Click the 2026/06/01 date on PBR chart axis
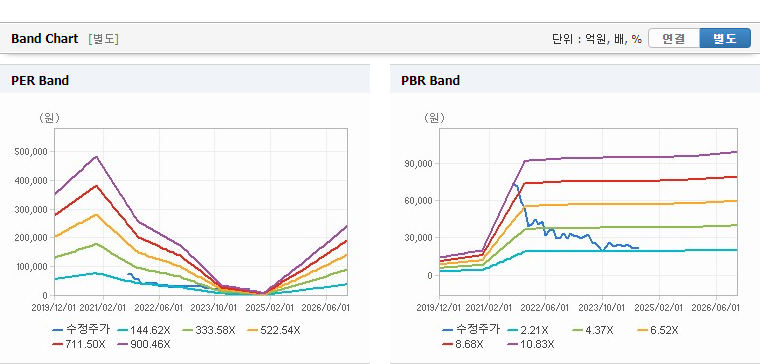Screen dimensions: 760x364 (716, 308)
